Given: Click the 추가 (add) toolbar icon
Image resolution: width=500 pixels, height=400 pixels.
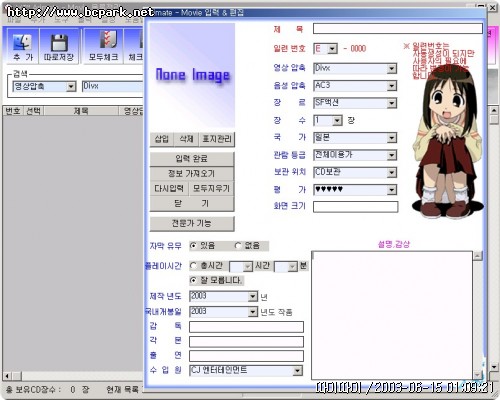Looking at the screenshot, I should coord(23,46).
